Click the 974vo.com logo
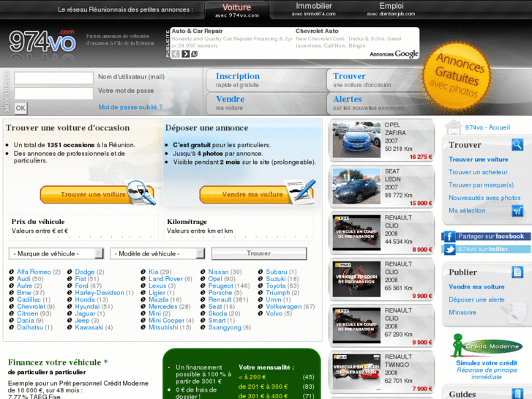This screenshot has width=532, height=399. point(42,42)
